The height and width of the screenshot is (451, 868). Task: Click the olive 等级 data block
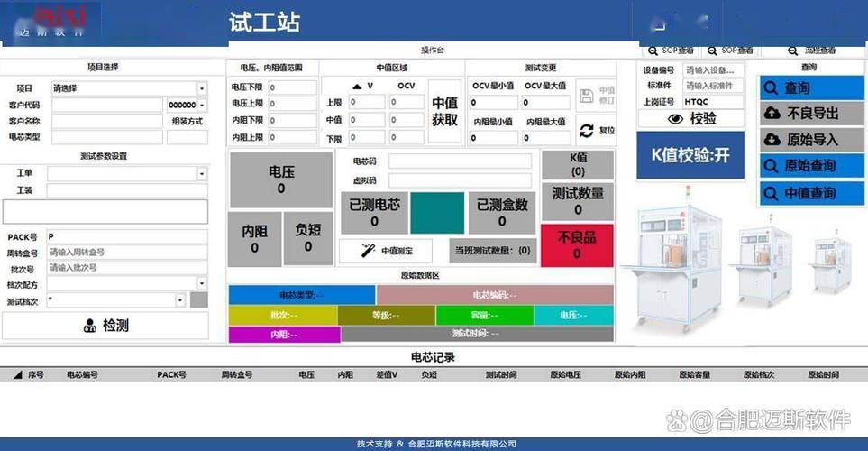point(387,316)
